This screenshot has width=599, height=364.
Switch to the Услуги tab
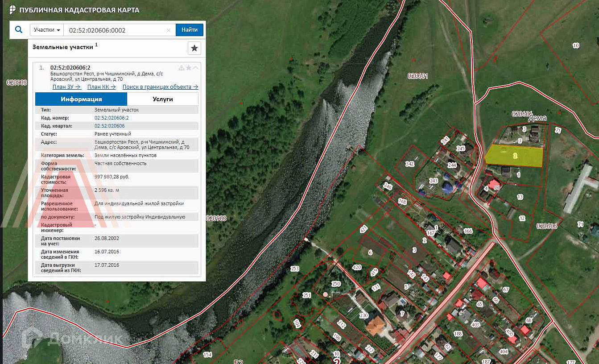click(162, 99)
